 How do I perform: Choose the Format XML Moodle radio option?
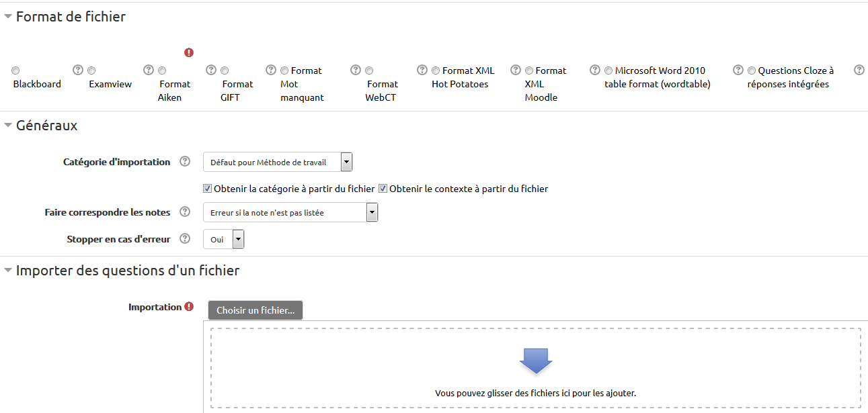(x=529, y=71)
